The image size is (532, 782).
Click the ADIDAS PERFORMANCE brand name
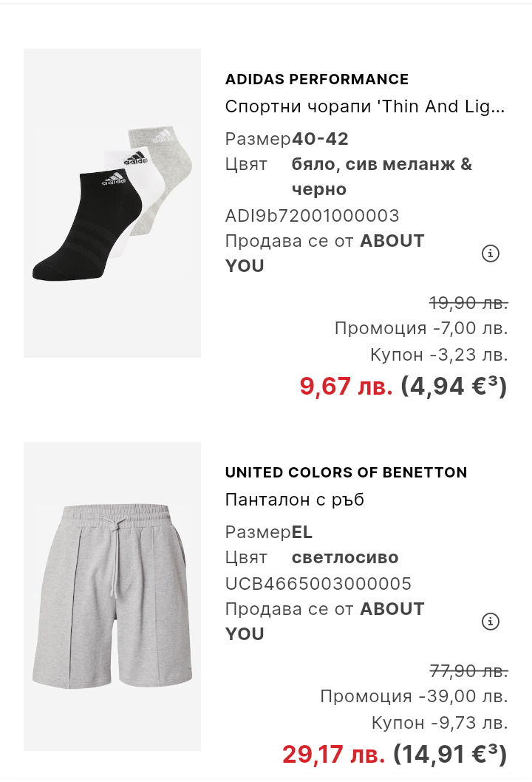coord(316,79)
